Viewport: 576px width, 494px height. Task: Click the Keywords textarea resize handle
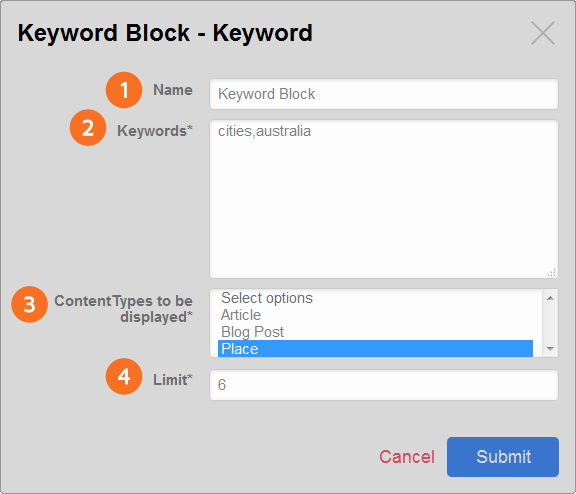point(551,272)
